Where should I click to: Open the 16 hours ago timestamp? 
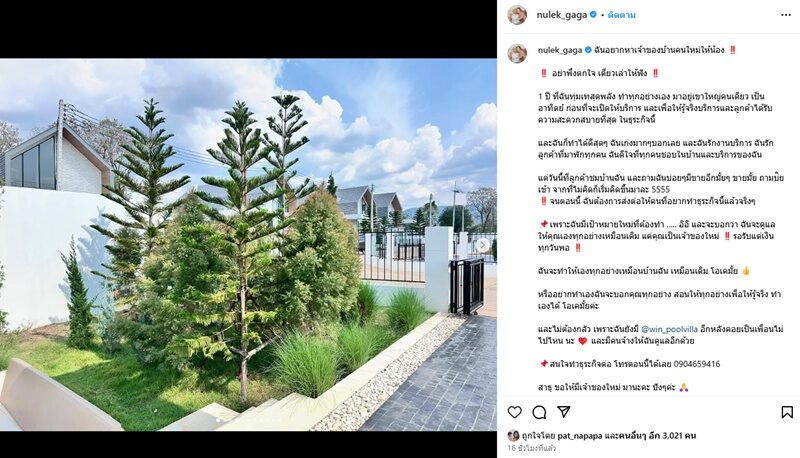coord(532,448)
